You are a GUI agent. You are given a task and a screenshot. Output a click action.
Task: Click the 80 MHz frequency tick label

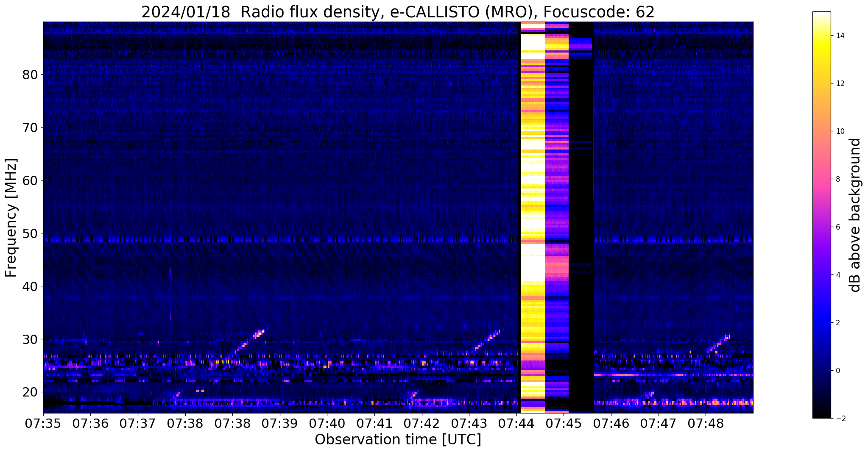click(30, 75)
